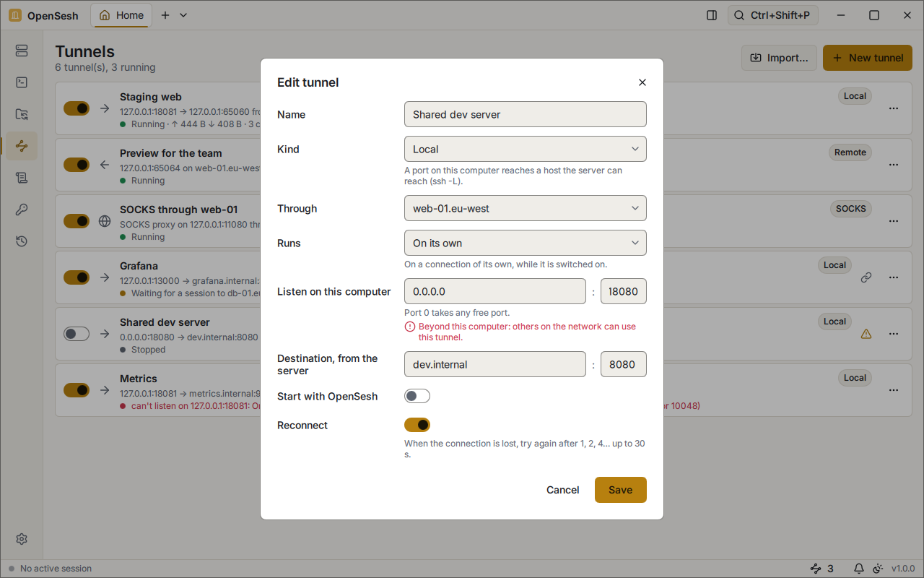
Task: Expand the tab list chevron
Action: 183,15
